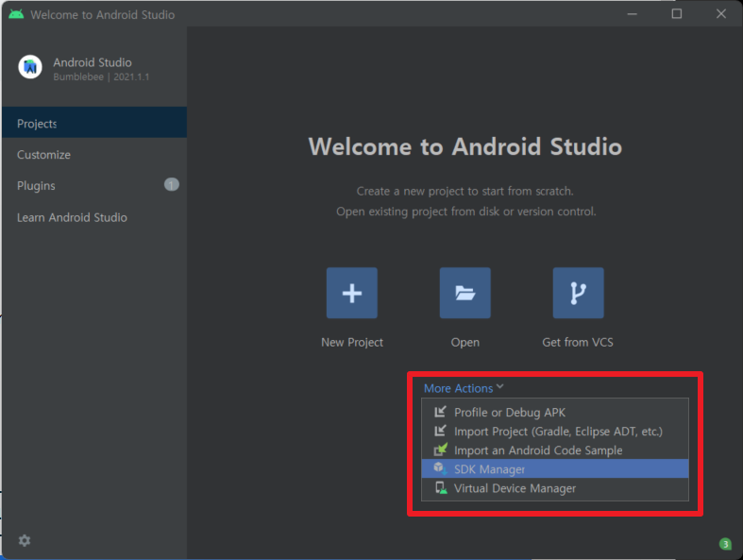Image resolution: width=743 pixels, height=560 pixels.
Task: Click the Android head icon in title bar
Action: [16, 14]
